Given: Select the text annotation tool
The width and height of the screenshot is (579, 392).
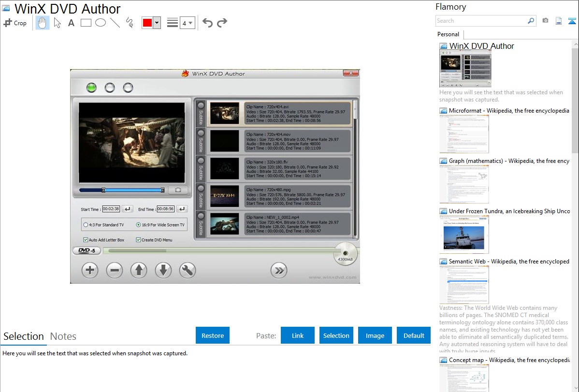Looking at the screenshot, I should 71,23.
